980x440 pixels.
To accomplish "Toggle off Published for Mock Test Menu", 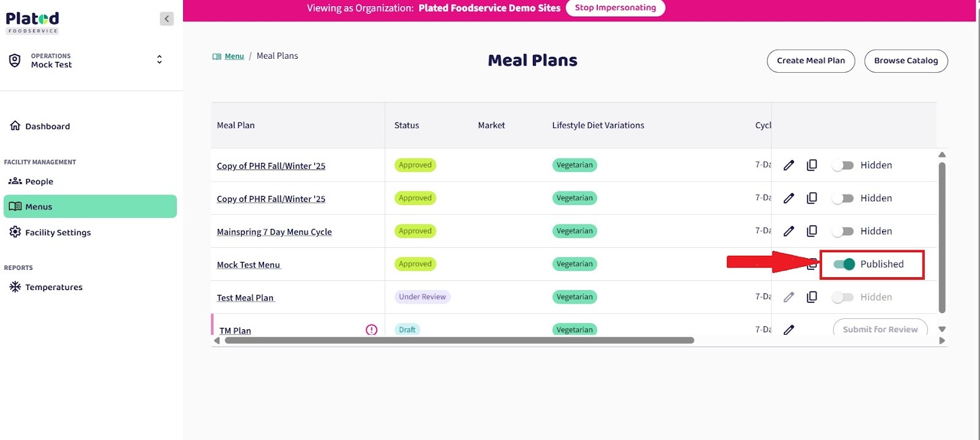I will coord(844,264).
